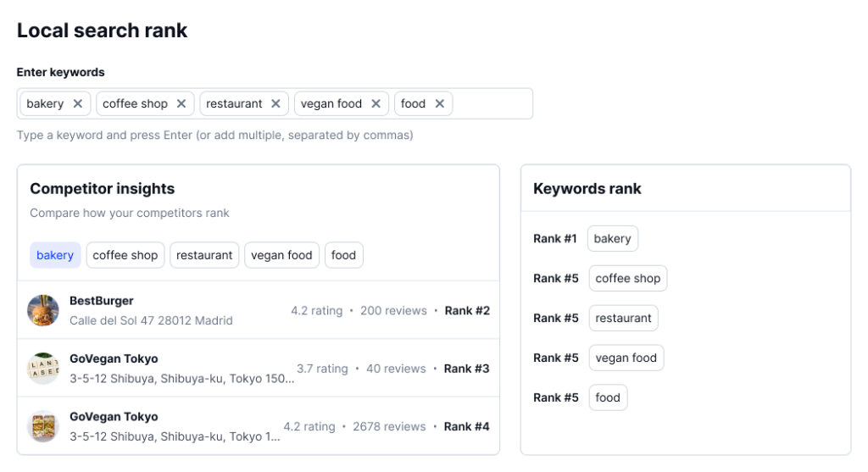The width and height of the screenshot is (868, 472).
Task: Click inside the keywords input field
Action: [x=492, y=103]
